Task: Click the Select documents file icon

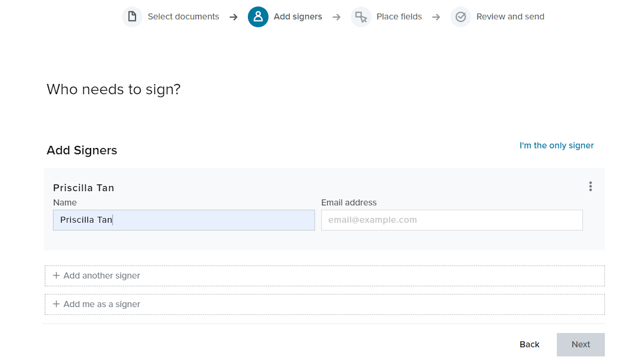Action: (x=132, y=17)
